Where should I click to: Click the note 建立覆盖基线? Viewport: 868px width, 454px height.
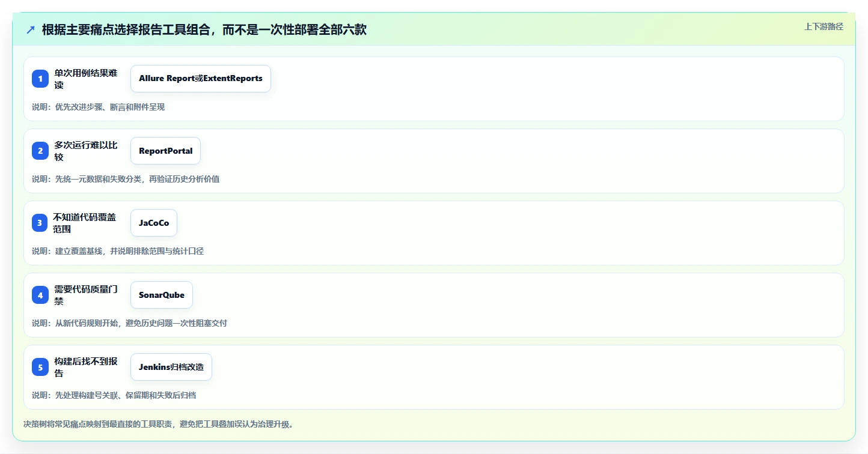pos(79,251)
